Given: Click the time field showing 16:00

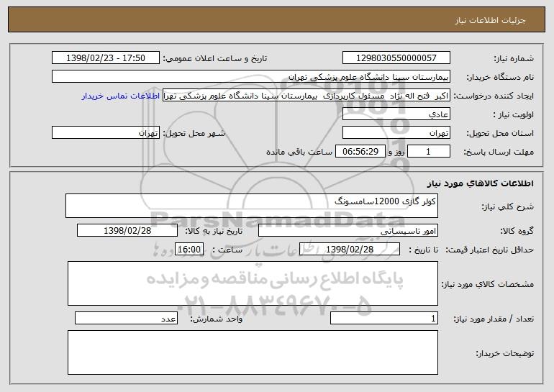Looking at the screenshot, I should coord(189,250).
